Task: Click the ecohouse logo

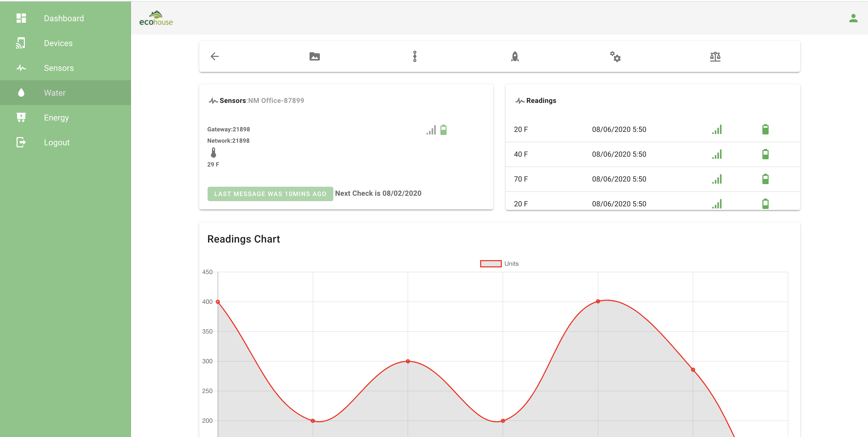Action: (x=156, y=18)
